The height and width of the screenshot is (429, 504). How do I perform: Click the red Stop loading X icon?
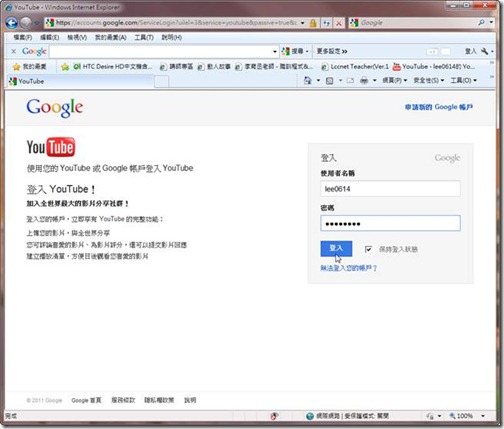(x=338, y=23)
